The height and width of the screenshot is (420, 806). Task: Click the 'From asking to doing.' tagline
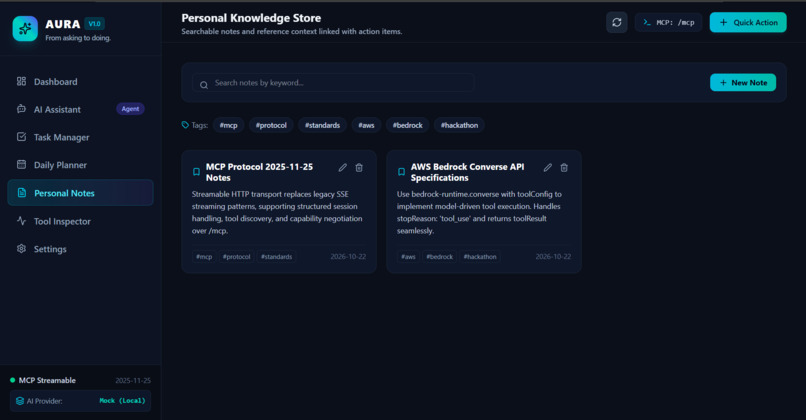78,38
